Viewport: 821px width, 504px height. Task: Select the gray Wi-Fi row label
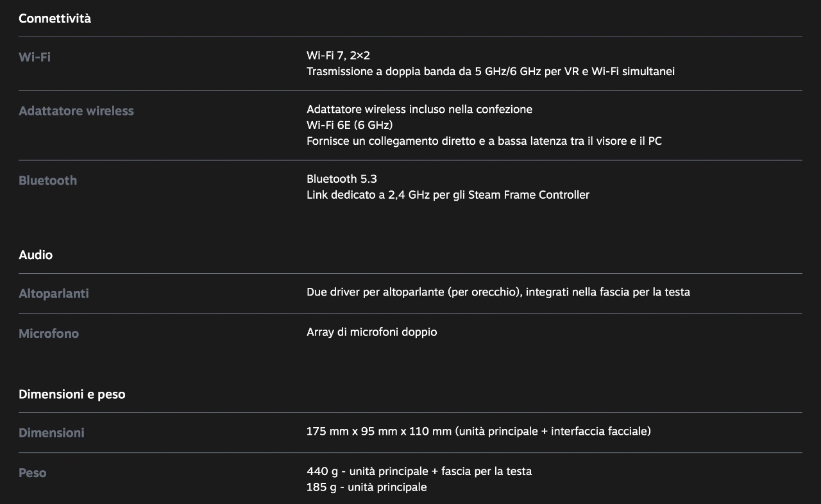pyautogui.click(x=35, y=57)
